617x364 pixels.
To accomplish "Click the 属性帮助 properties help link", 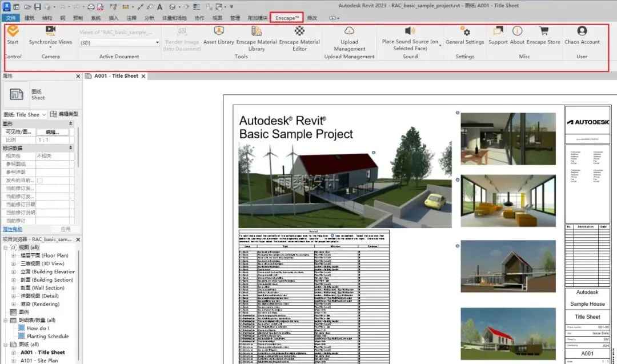I will [x=13, y=229].
